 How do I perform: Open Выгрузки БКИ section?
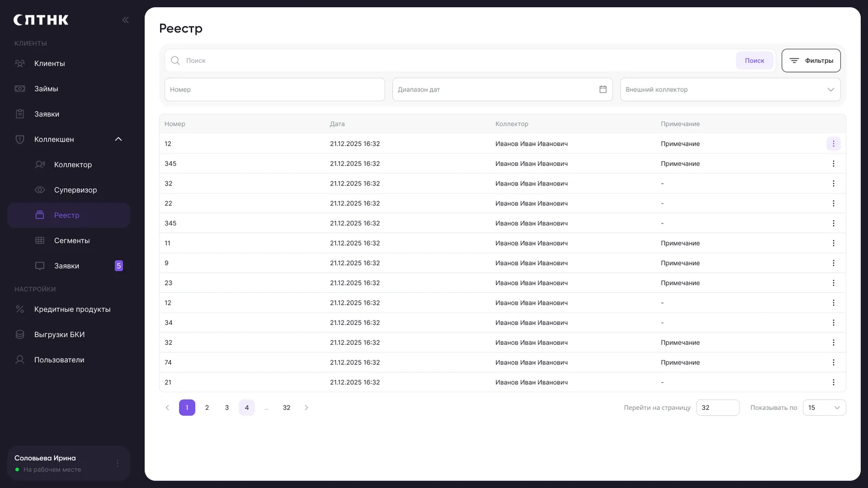(x=69, y=335)
